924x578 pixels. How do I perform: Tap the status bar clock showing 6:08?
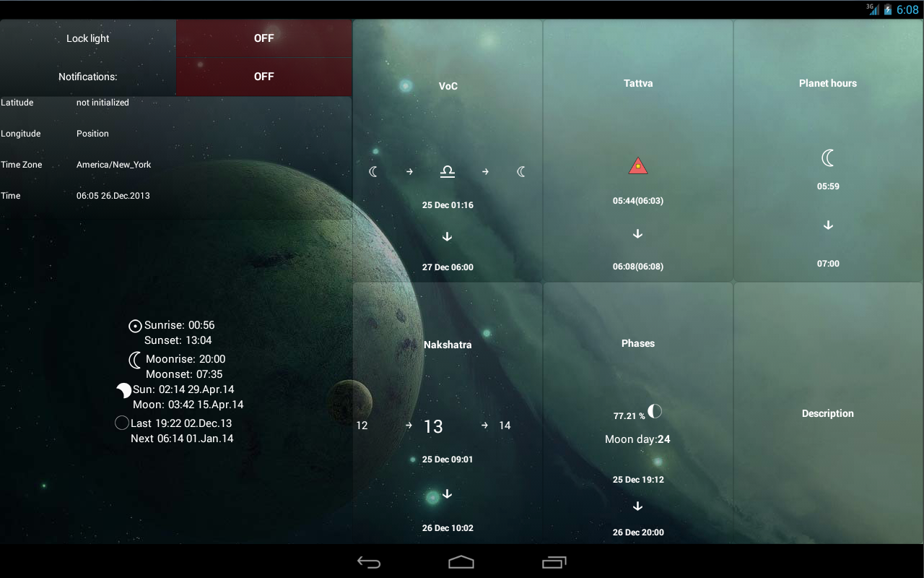907,10
